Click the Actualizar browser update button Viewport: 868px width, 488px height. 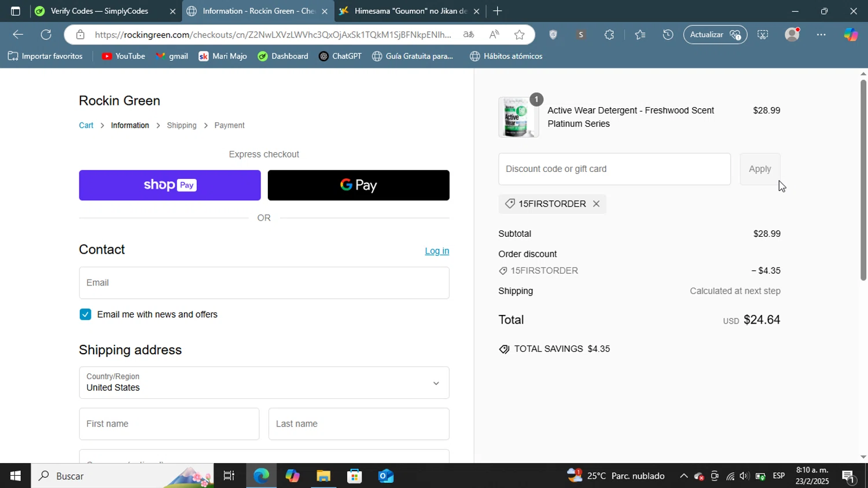click(x=715, y=35)
